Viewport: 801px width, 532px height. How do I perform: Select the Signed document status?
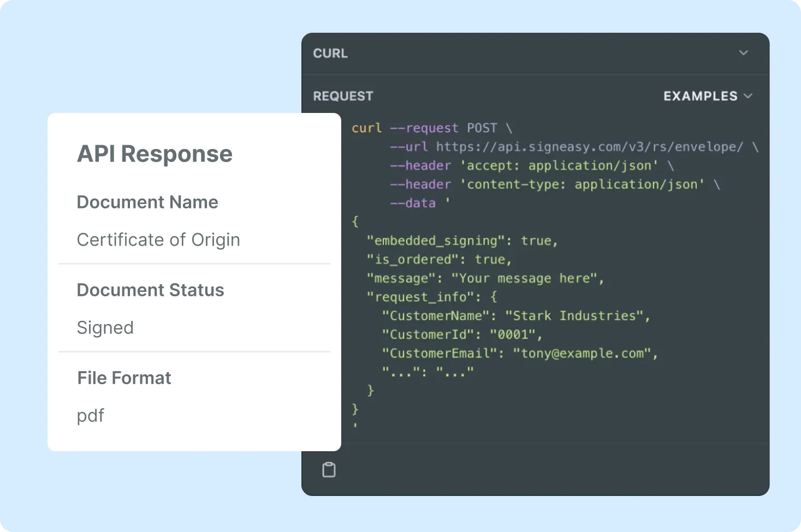pos(105,327)
